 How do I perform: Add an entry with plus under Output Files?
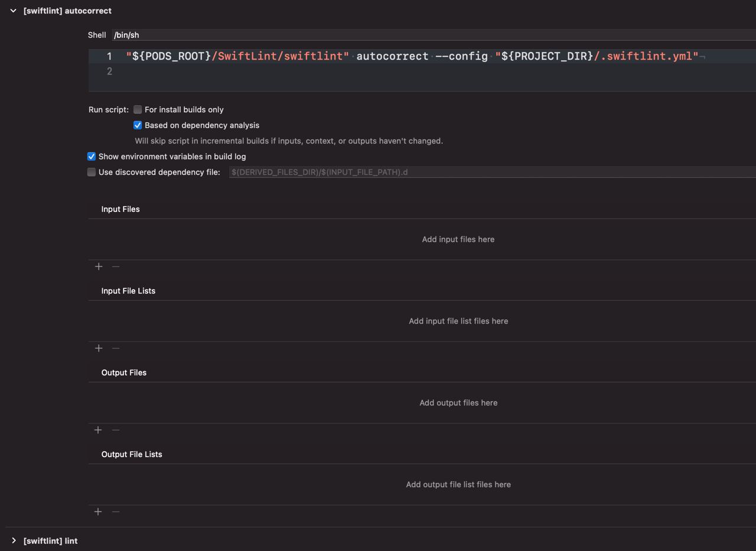pos(98,429)
